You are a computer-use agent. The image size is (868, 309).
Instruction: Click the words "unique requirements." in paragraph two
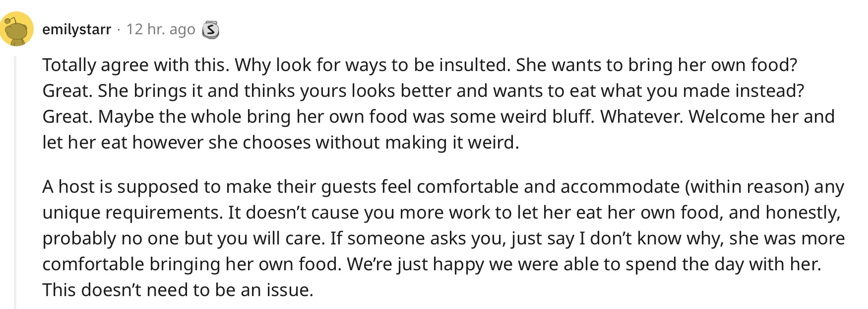133,213
